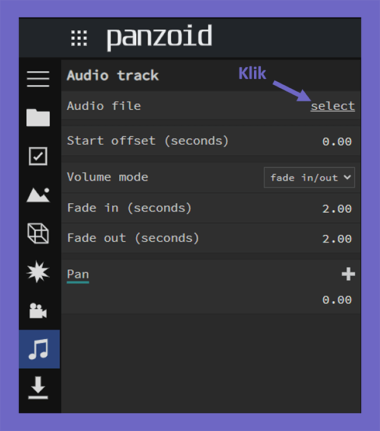Open the starburst effects icon
The image size is (380, 431).
coord(38,272)
